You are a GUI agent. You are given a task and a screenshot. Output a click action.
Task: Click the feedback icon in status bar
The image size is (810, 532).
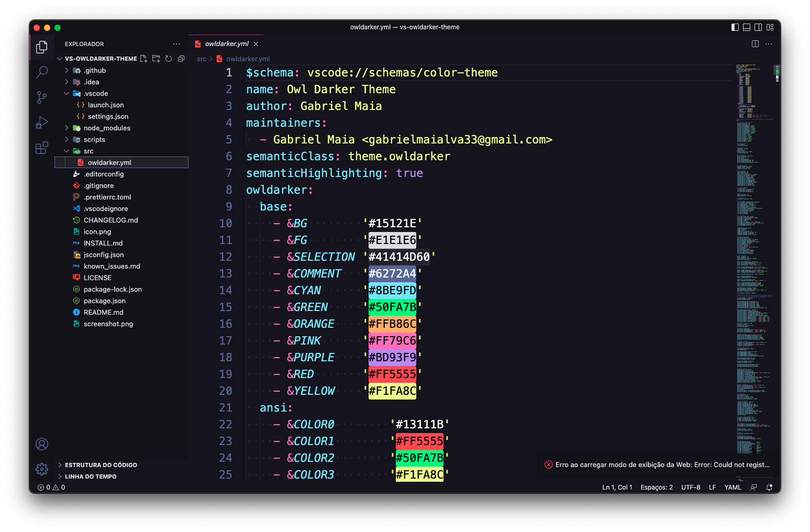tap(753, 487)
